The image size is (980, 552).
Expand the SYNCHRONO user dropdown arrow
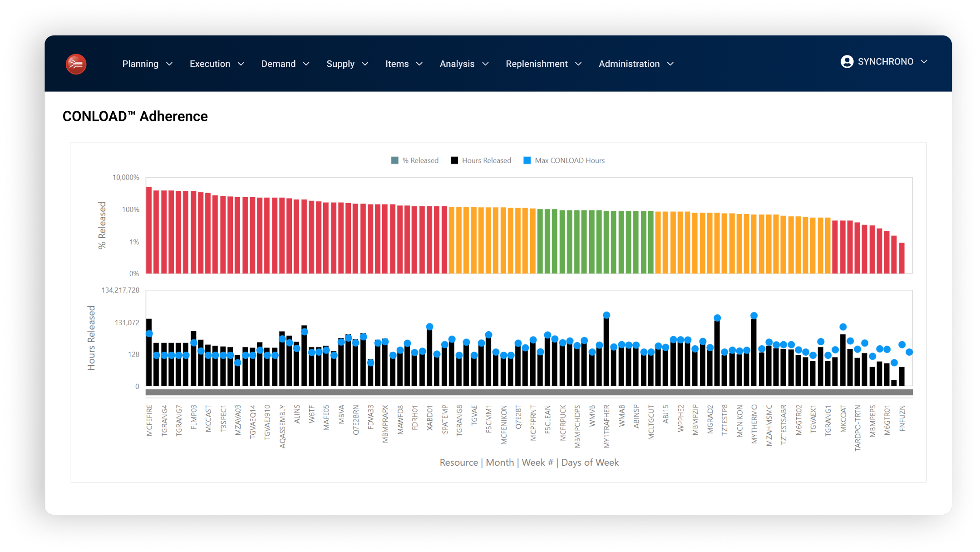pyautogui.click(x=924, y=62)
